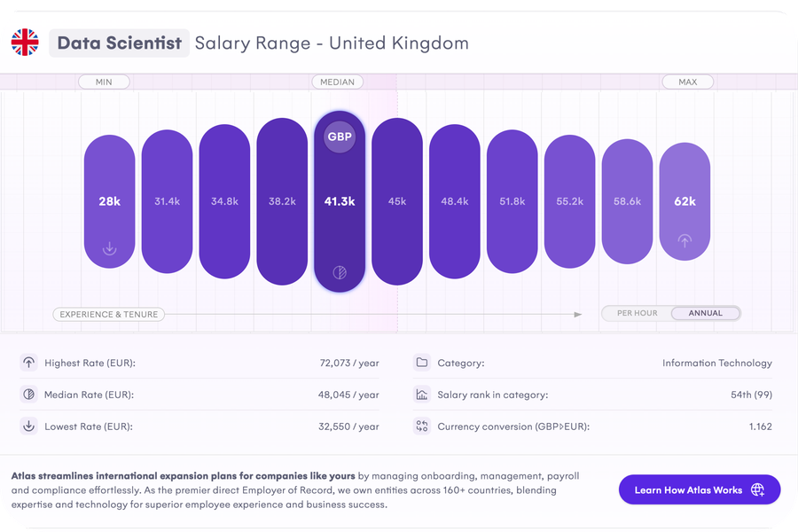This screenshot has height=532, width=798.
Task: Click the Currency conversion arrows icon
Action: [422, 426]
